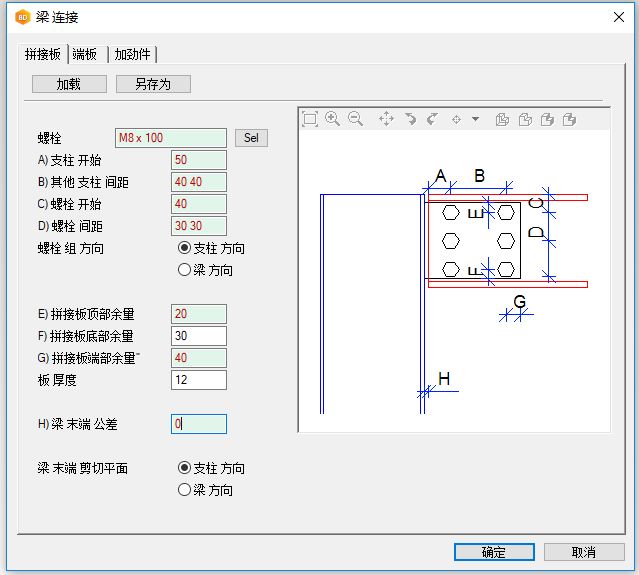Click the 螺栓 组 方向 label
This screenshot has height=575, width=639.
(x=71, y=248)
